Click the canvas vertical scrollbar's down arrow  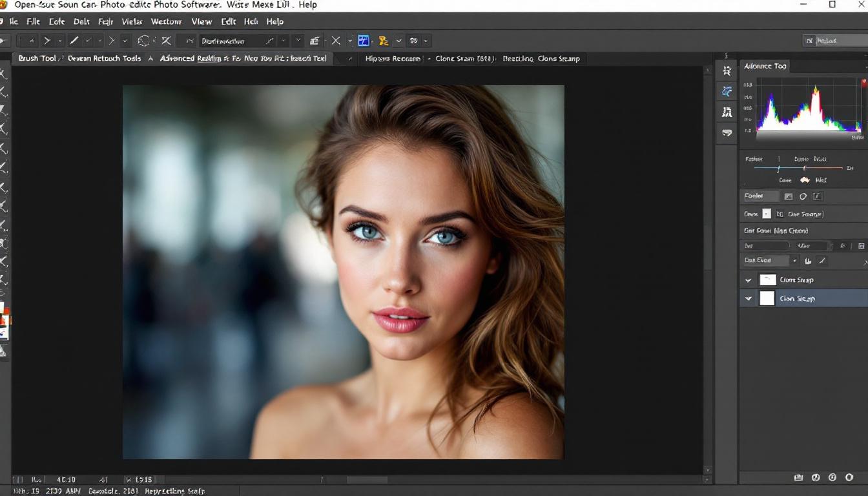pyautogui.click(x=708, y=471)
